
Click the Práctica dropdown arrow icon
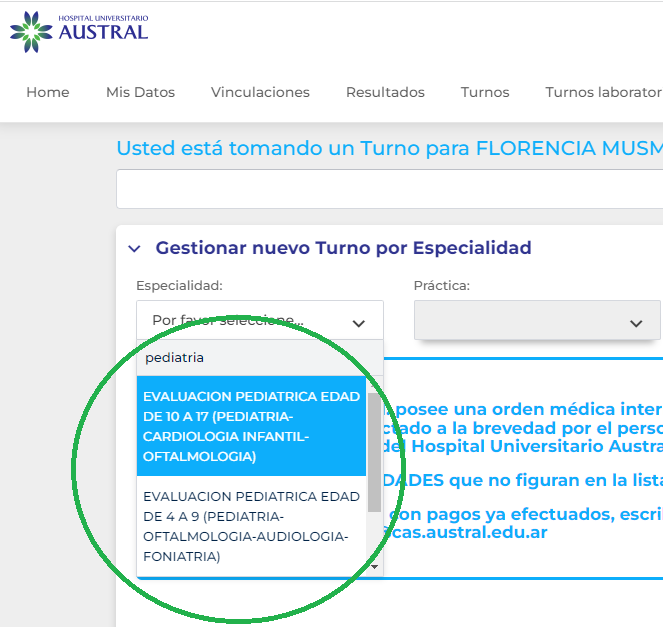[636, 322]
